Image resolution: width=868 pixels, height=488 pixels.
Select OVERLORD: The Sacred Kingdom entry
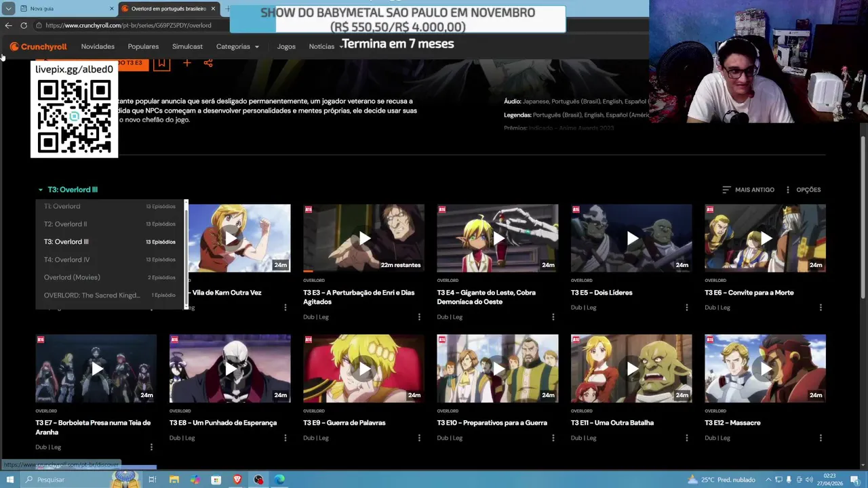click(x=110, y=295)
